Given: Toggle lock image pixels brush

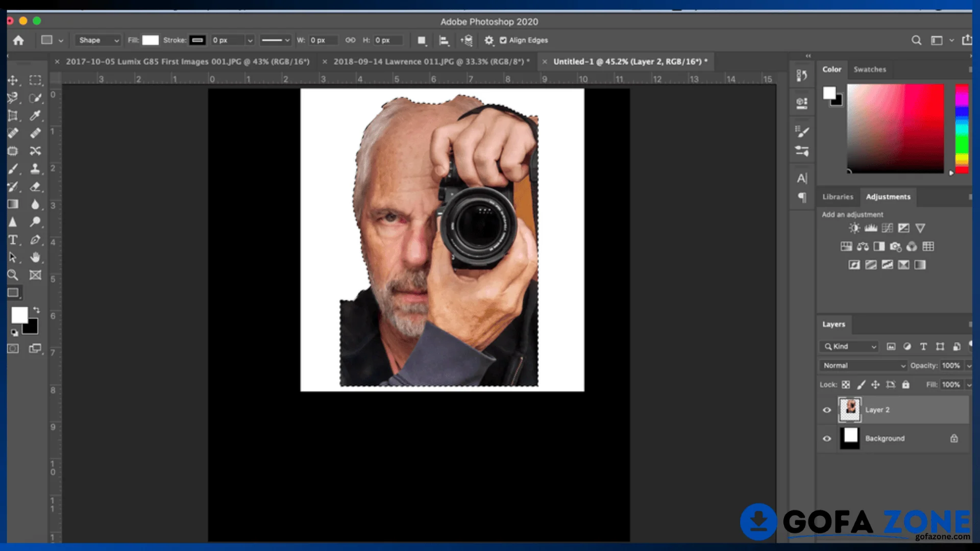Looking at the screenshot, I should point(861,385).
